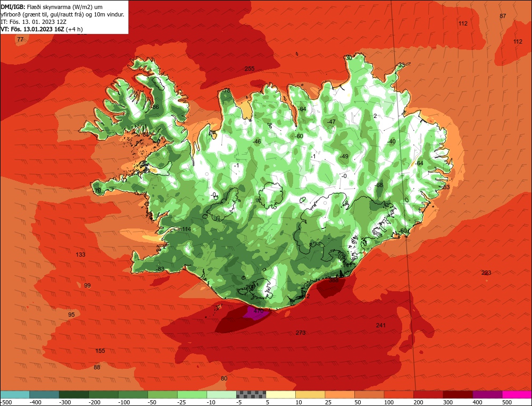Viewport: 532px width, 406px height.
Task: Click the -114 value on the west coast
Action: pos(186,230)
